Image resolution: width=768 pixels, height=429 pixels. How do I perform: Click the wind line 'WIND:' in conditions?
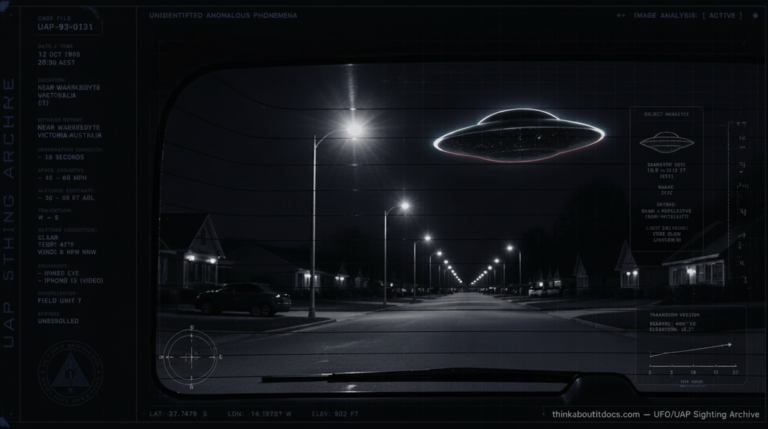pyautogui.click(x=67, y=252)
